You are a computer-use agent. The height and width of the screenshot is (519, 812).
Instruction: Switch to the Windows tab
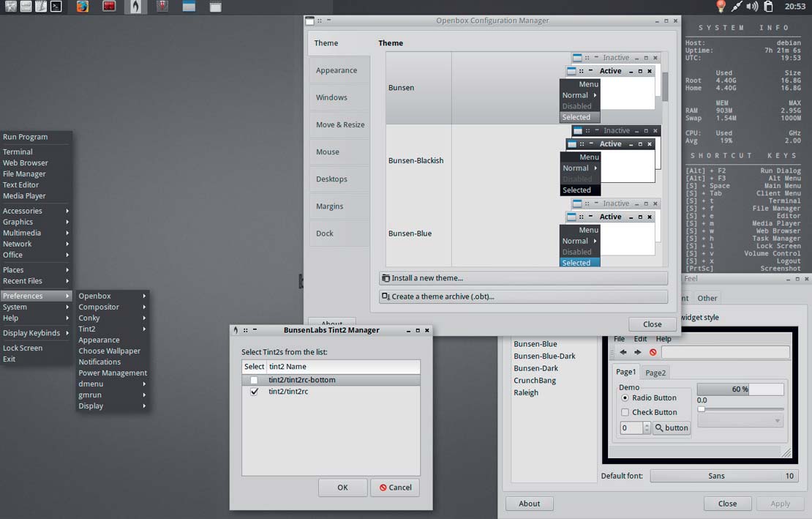[x=339, y=97]
